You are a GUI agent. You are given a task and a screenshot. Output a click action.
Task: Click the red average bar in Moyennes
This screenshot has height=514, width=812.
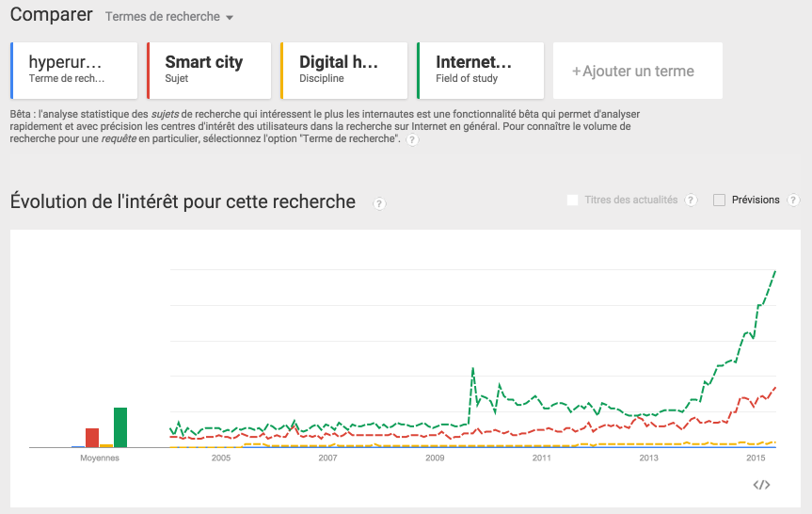click(x=92, y=438)
